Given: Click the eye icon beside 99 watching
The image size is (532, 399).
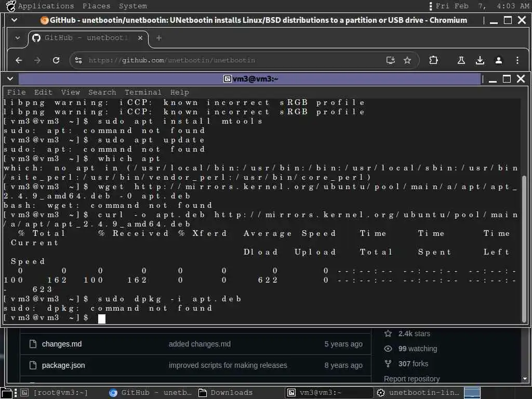Looking at the screenshot, I should [388, 349].
